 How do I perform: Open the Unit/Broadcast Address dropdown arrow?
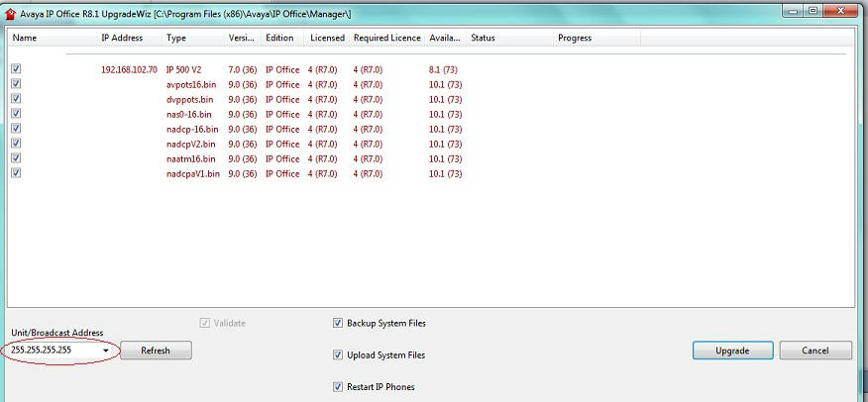click(106, 351)
